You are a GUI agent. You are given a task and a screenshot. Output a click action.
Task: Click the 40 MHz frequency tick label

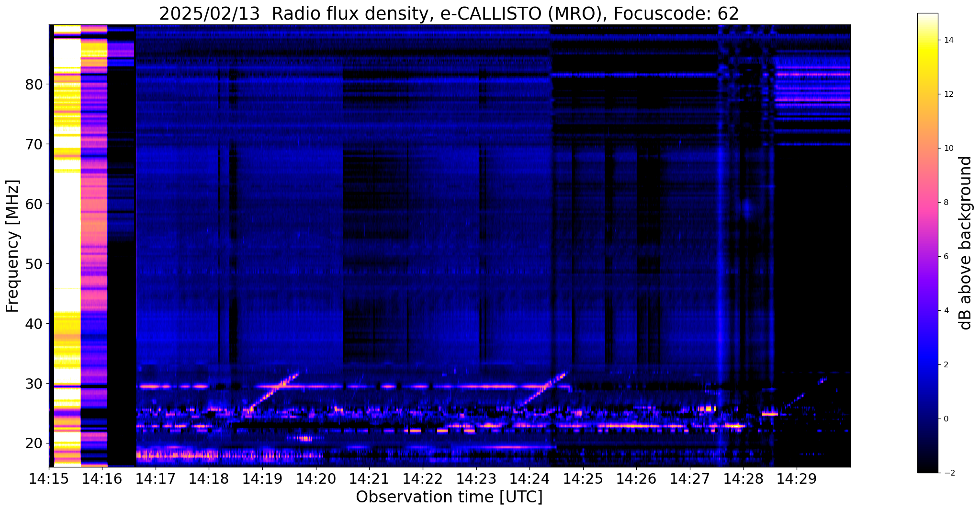tap(34, 324)
